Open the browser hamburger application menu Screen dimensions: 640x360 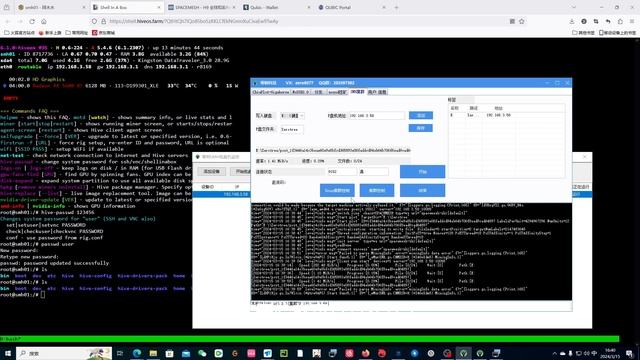(632, 21)
